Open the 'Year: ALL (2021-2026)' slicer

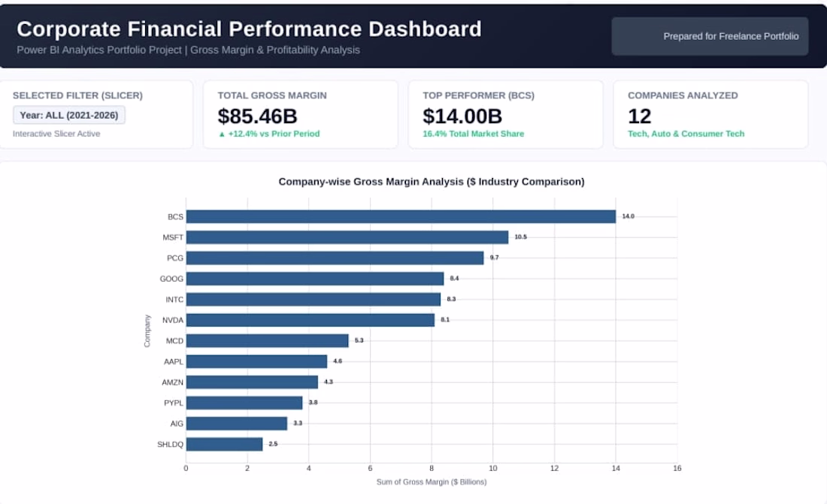[x=69, y=115]
